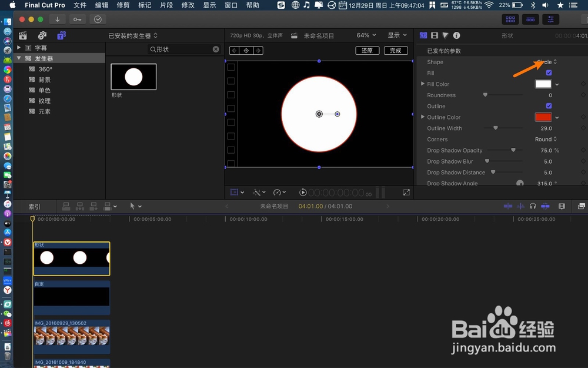Show titles and generators sidebar icon
Viewport: 588px width, 368px height.
(x=62, y=35)
